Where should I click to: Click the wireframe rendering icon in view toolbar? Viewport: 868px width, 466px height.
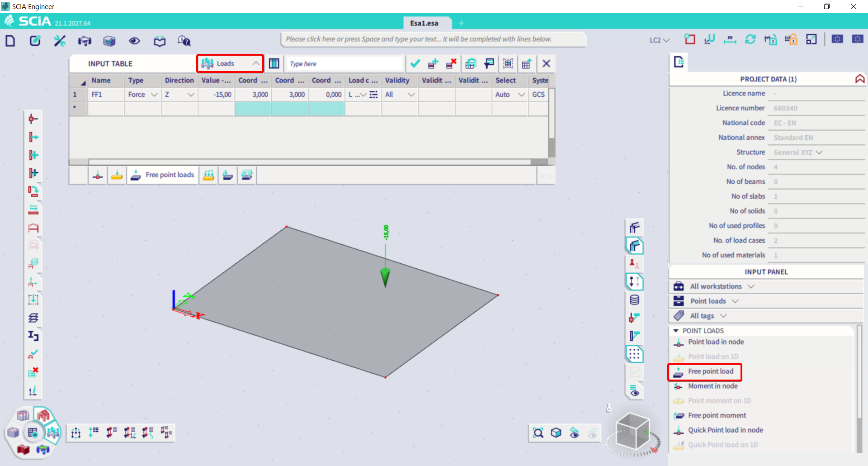634,228
